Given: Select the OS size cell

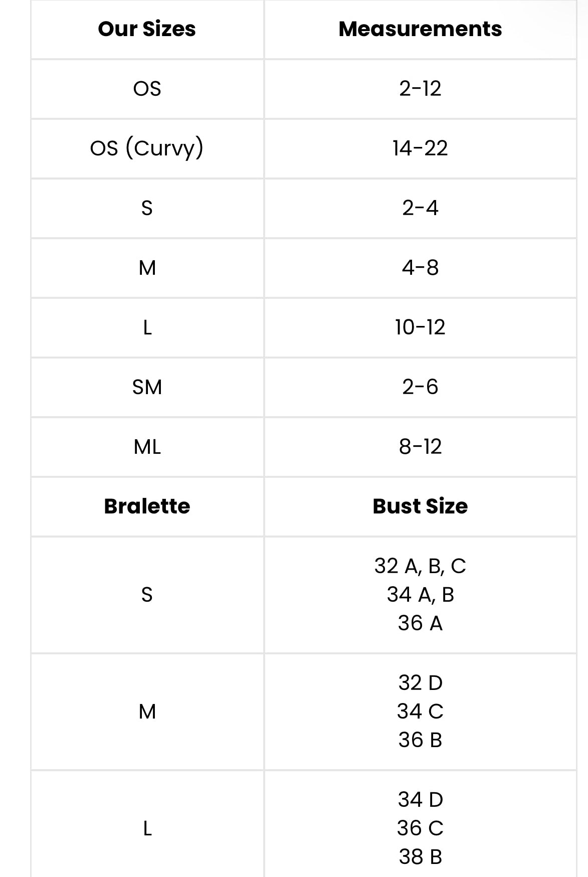Looking at the screenshot, I should pos(147,89).
